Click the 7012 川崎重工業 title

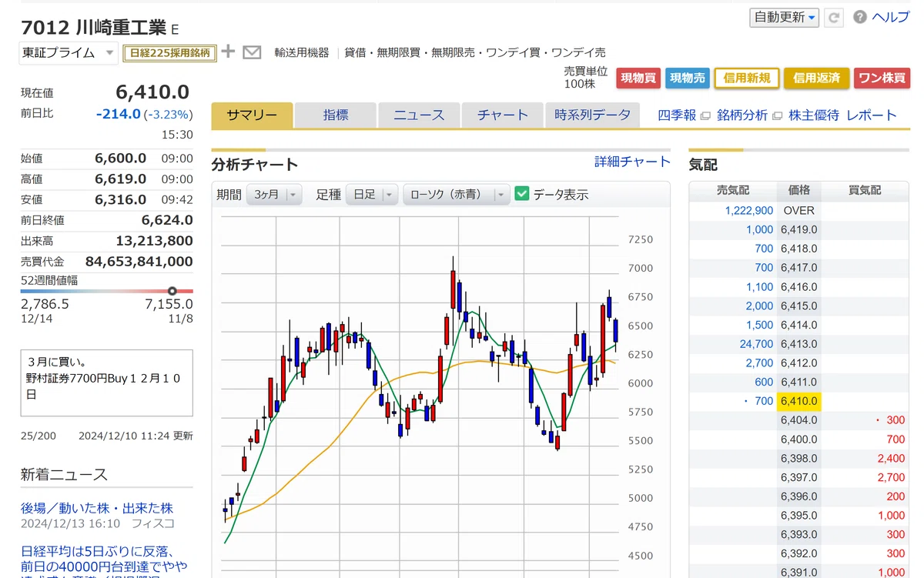coord(93,28)
